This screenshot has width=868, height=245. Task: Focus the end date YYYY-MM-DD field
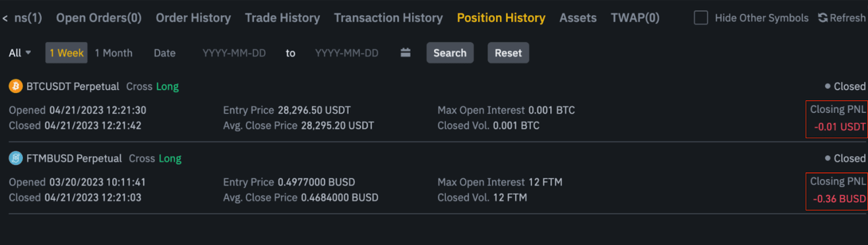coord(347,53)
